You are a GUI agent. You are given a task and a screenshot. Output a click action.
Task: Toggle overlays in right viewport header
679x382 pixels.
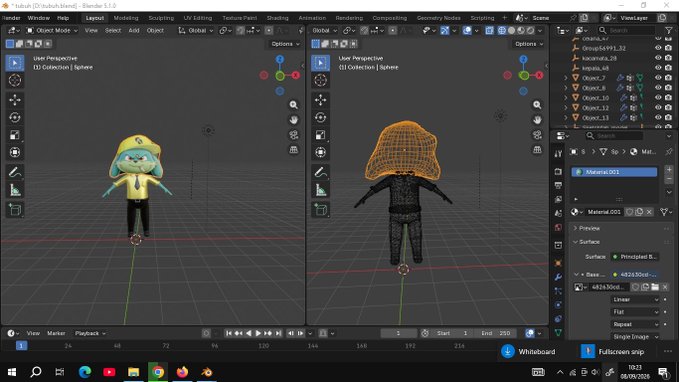[467, 30]
